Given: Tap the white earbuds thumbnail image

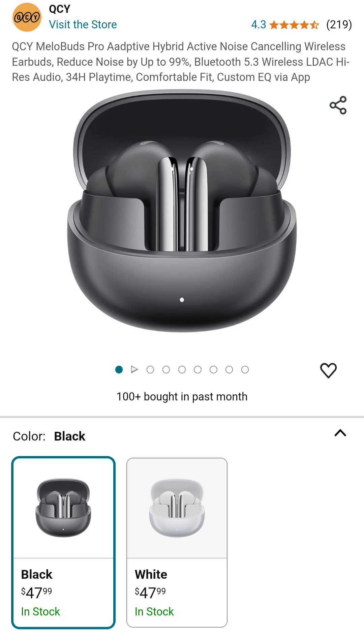Looking at the screenshot, I should pyautogui.click(x=177, y=508).
